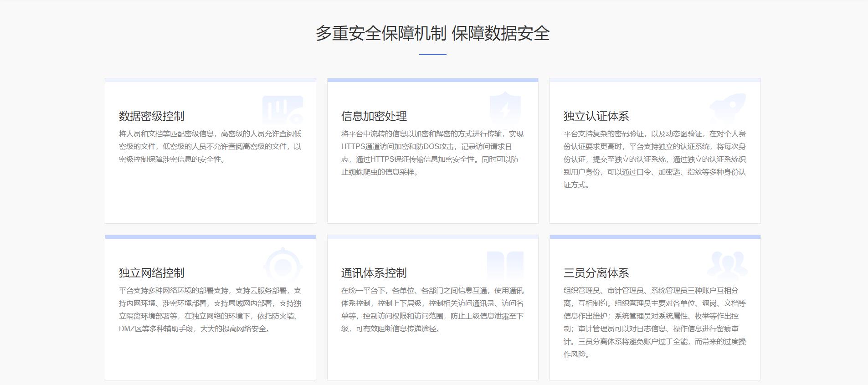
Task: Click the HTTPS paragraph in 信息加密处理 card
Action: point(432,153)
